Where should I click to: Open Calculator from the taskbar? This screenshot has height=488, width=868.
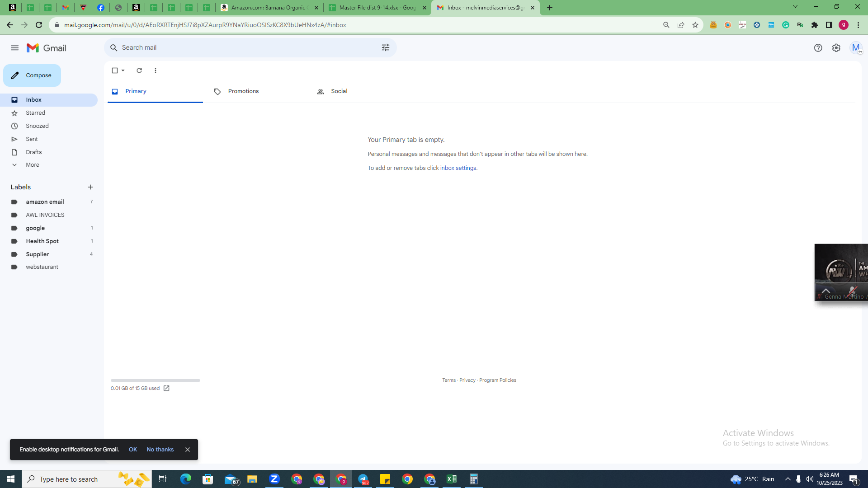click(474, 479)
